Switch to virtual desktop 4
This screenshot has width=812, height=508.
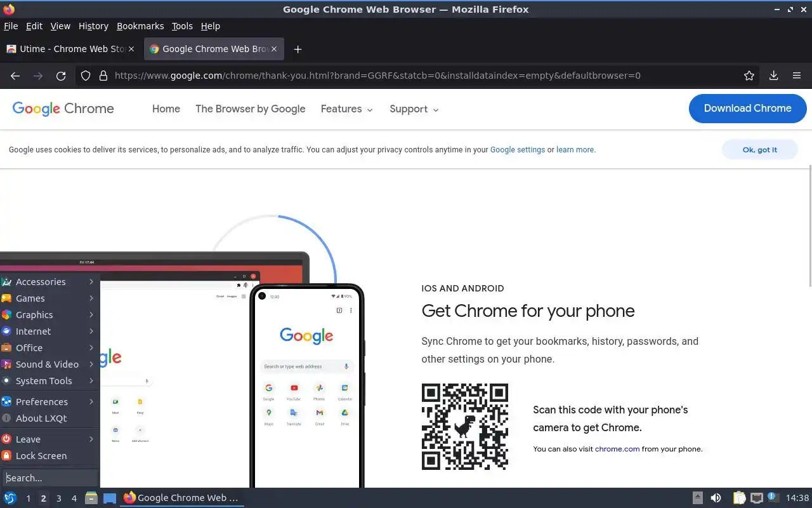pos(74,498)
